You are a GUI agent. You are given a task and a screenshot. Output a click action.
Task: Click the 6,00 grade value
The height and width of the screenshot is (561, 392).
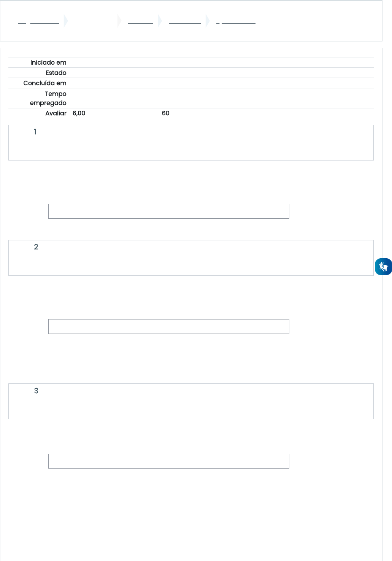coord(79,113)
